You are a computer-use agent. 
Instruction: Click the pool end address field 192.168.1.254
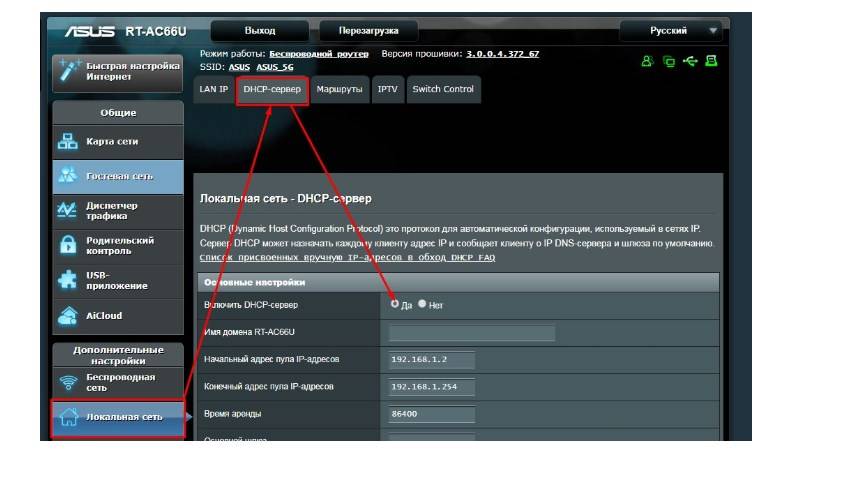432,386
